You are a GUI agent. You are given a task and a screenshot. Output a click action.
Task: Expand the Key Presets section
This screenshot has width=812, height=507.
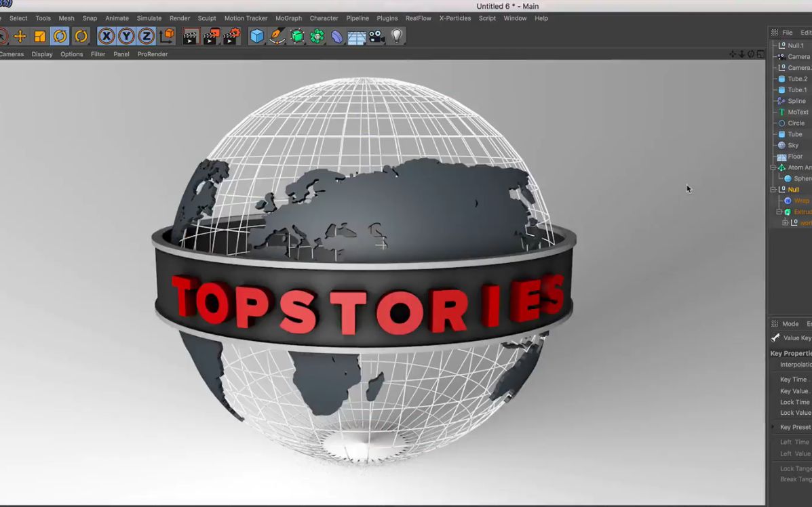(x=773, y=427)
